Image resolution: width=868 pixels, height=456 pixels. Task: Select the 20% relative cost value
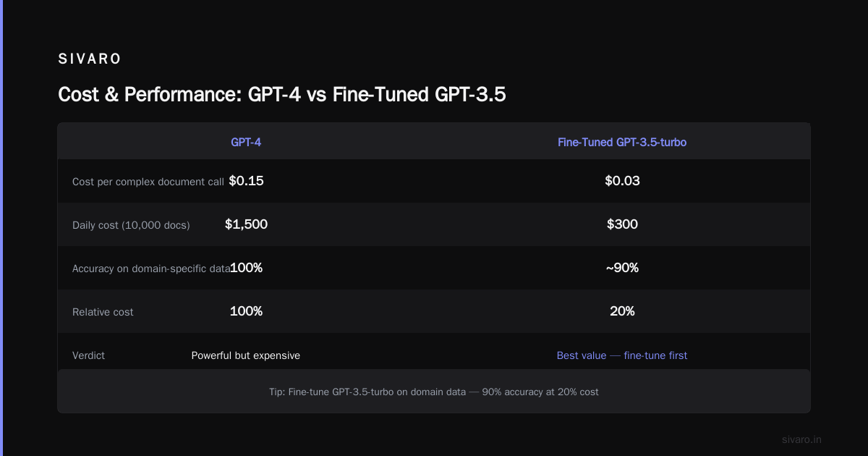(622, 311)
